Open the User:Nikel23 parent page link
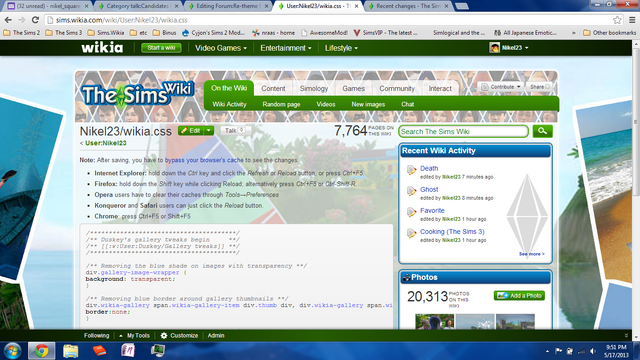 click(x=106, y=143)
